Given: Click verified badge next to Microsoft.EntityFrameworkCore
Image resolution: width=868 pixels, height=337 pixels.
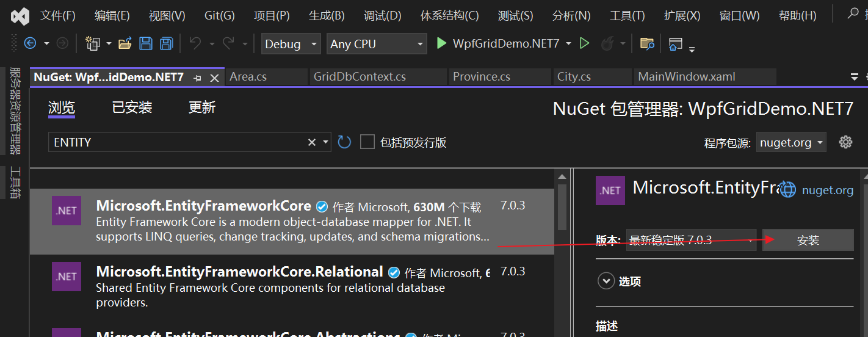Looking at the screenshot, I should click(322, 206).
